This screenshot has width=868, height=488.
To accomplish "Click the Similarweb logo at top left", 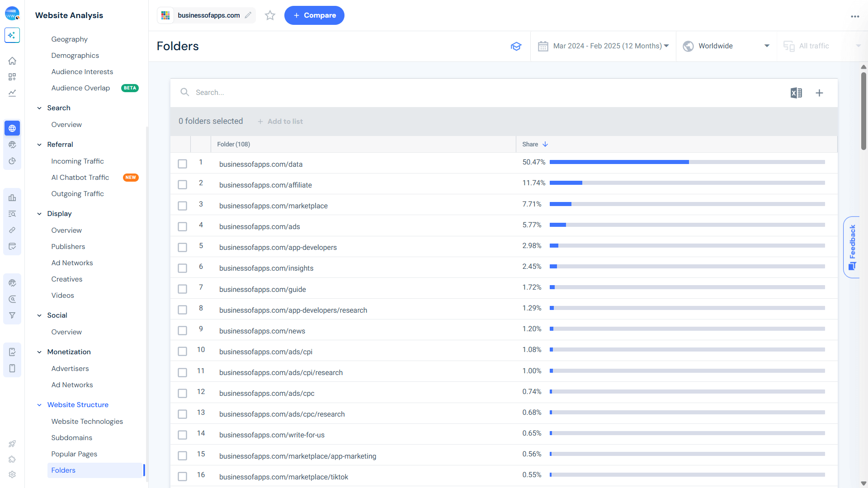I will (12, 14).
